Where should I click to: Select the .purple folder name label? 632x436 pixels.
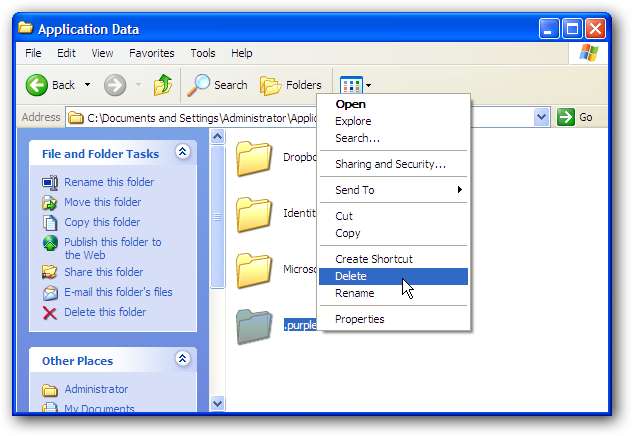300,325
